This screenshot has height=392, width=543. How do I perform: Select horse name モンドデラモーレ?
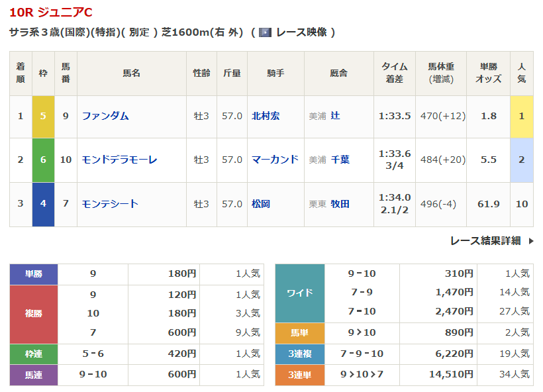(x=119, y=160)
